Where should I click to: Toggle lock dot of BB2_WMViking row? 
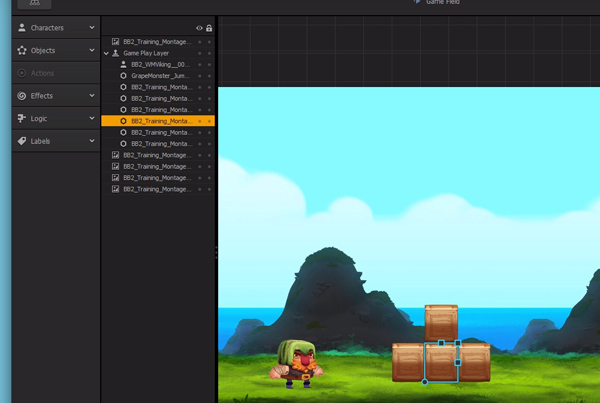[x=209, y=65]
